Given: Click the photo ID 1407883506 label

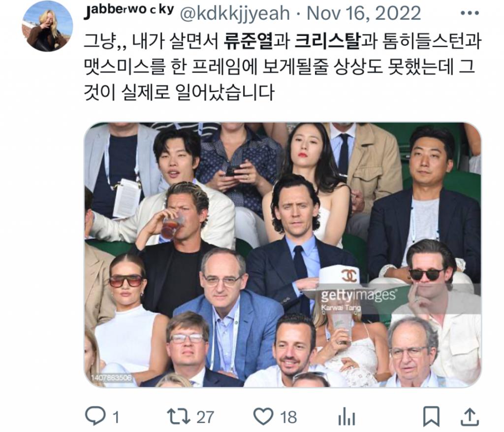Looking at the screenshot, I should pos(111,378).
